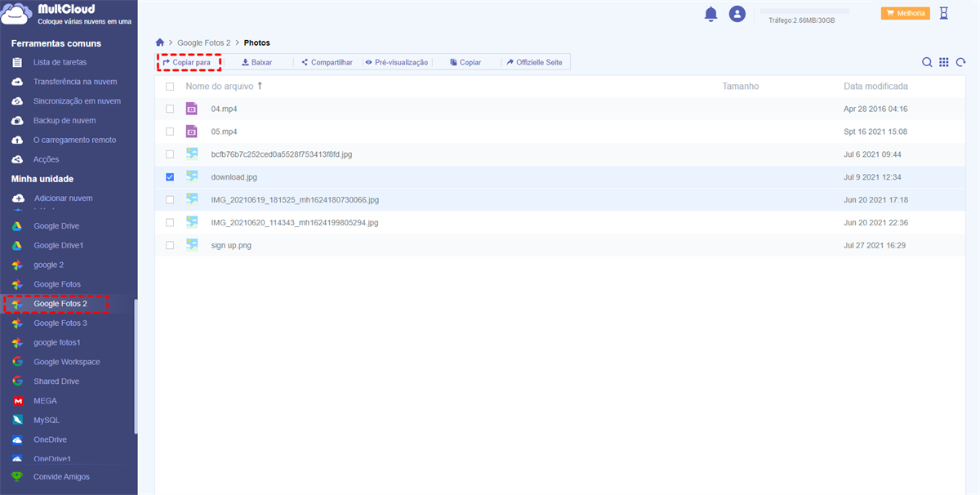Check the box for IMG_20210620_114343_mh1624199805294.jpg
Image resolution: width=980 pixels, height=495 pixels.
click(170, 222)
